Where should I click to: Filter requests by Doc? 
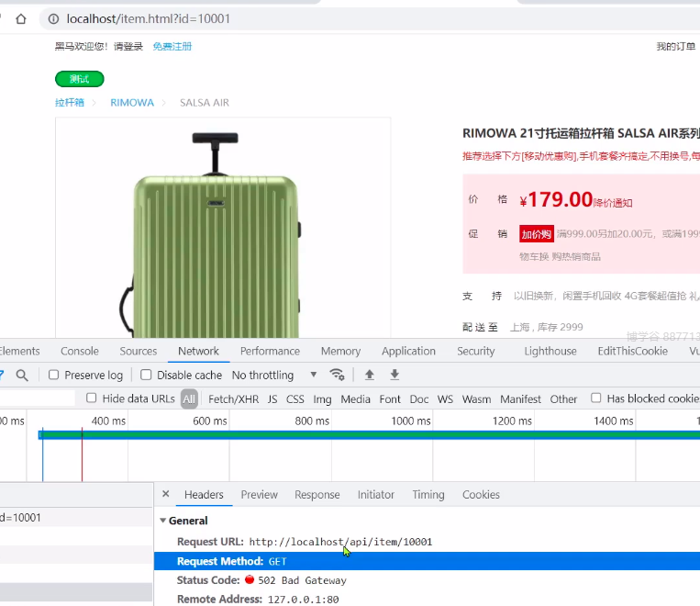(419, 399)
